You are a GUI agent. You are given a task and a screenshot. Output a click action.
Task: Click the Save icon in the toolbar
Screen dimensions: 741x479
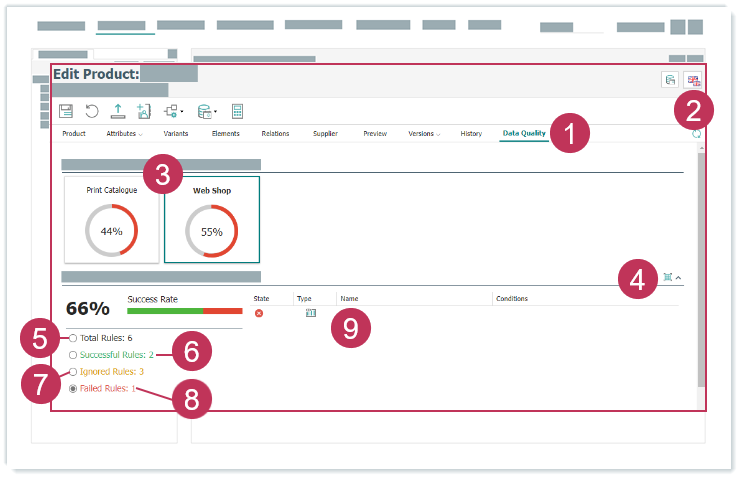pyautogui.click(x=66, y=111)
